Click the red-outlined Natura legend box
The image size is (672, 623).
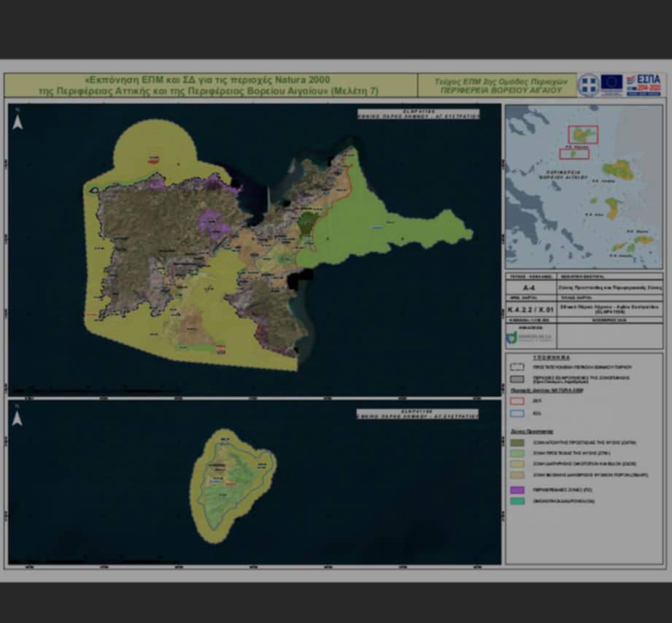coord(518,400)
